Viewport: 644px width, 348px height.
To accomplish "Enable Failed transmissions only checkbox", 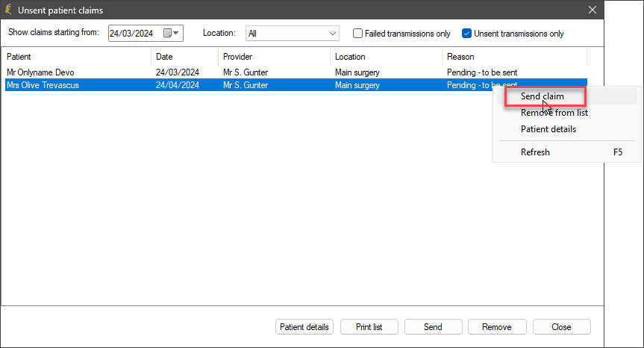I will (x=357, y=34).
